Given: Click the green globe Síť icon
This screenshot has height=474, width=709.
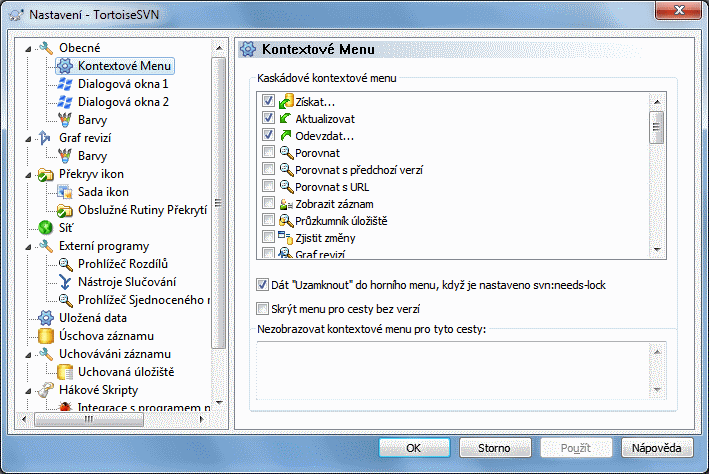Looking at the screenshot, I should click(46, 228).
